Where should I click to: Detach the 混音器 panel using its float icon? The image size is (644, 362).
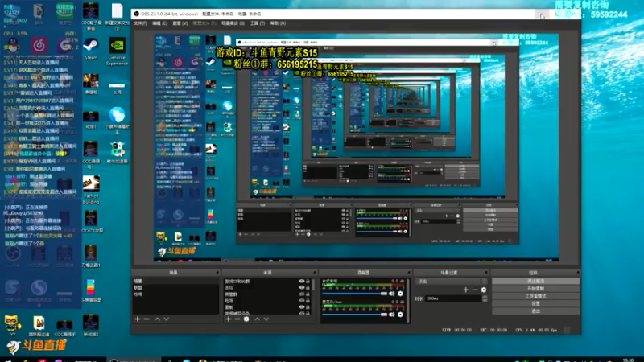point(409,273)
